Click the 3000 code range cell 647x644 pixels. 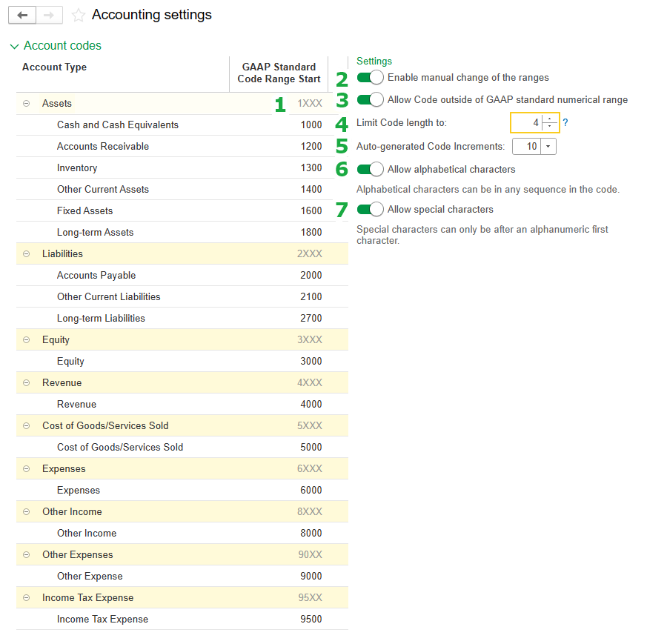tap(311, 361)
